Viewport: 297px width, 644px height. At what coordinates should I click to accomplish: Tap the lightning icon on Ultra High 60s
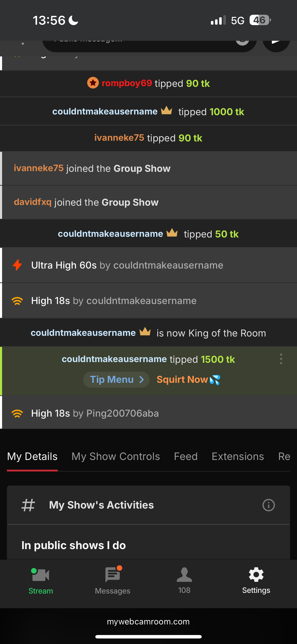click(x=17, y=265)
